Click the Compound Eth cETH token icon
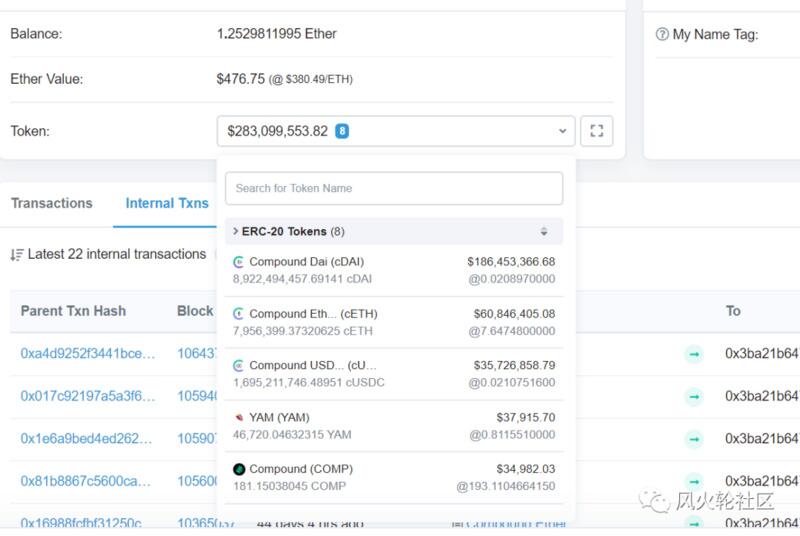This screenshot has width=800, height=536. pos(238,314)
